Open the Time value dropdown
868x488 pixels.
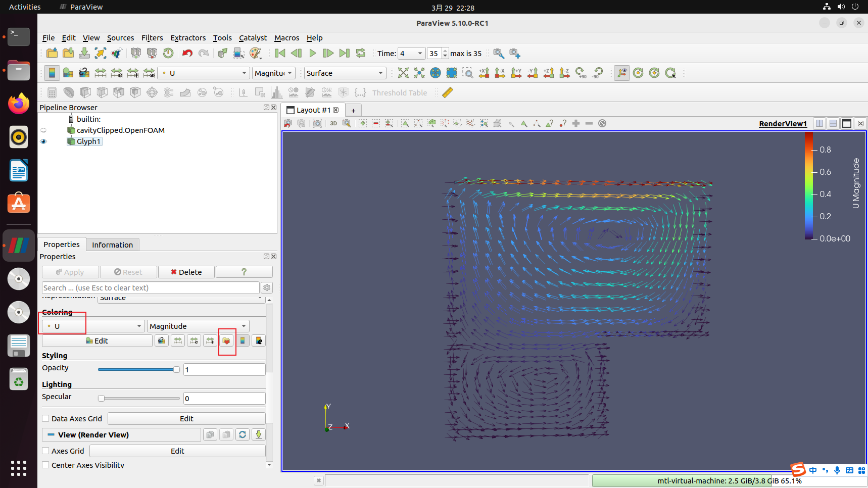[x=411, y=53]
